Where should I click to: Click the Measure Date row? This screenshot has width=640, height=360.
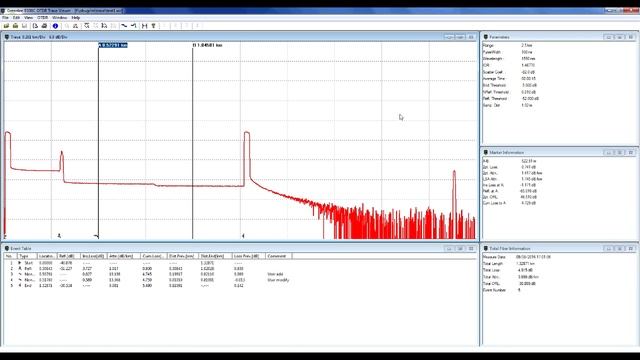pyautogui.click(x=516, y=257)
